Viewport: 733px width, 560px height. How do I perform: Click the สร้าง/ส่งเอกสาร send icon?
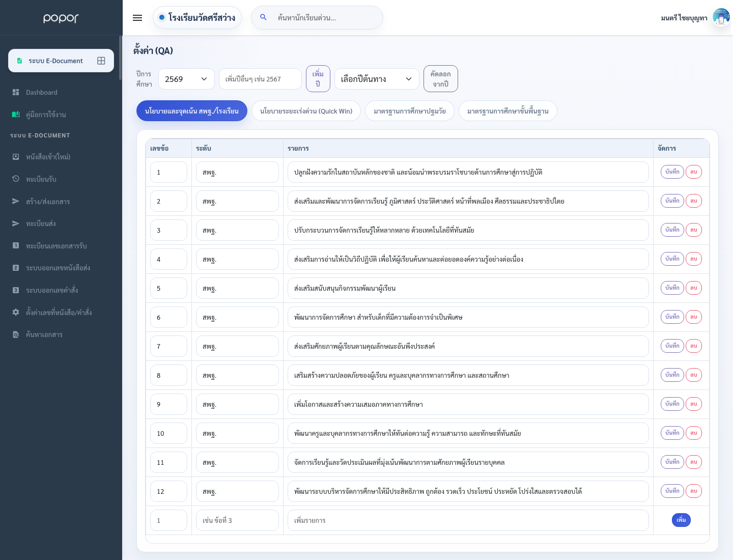(16, 201)
